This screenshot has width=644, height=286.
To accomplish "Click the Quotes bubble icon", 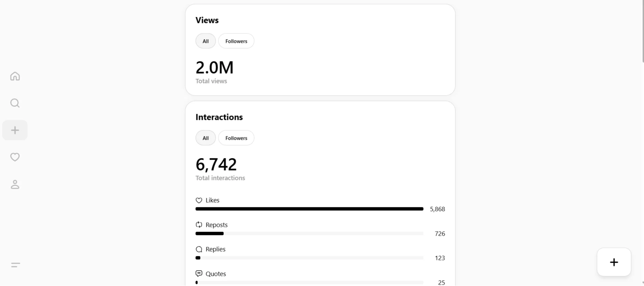I will coord(199,274).
